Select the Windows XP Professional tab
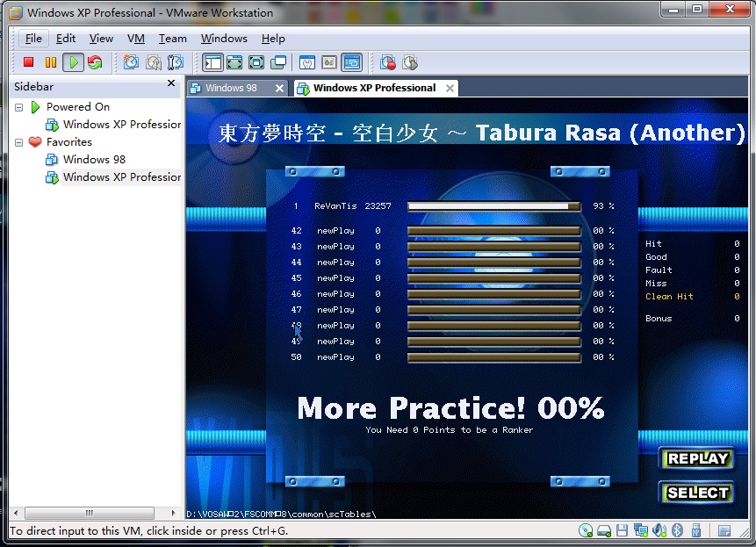 [x=375, y=88]
